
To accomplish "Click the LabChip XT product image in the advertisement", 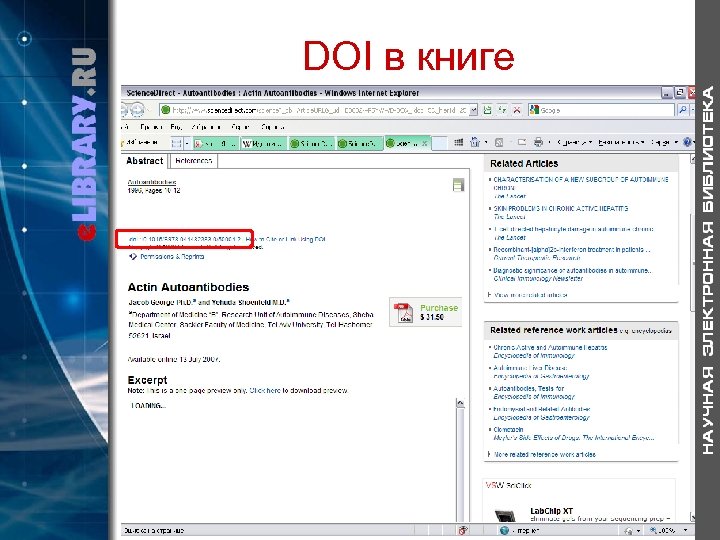I will 507,516.
